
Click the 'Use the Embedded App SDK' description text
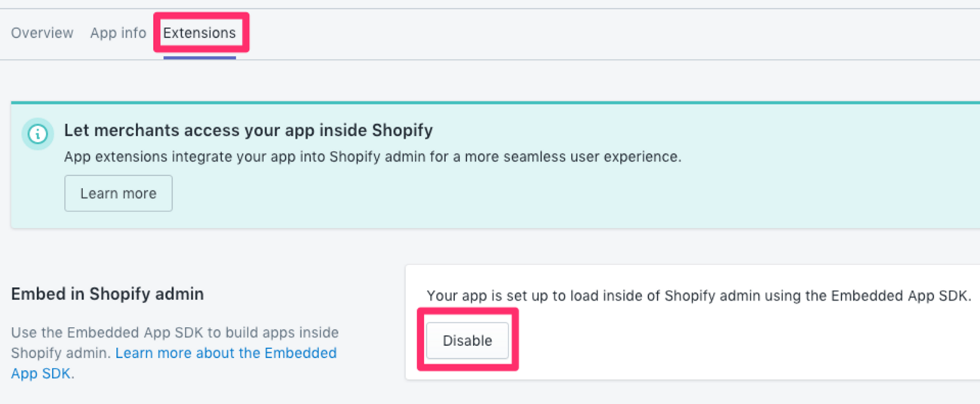[x=174, y=333]
